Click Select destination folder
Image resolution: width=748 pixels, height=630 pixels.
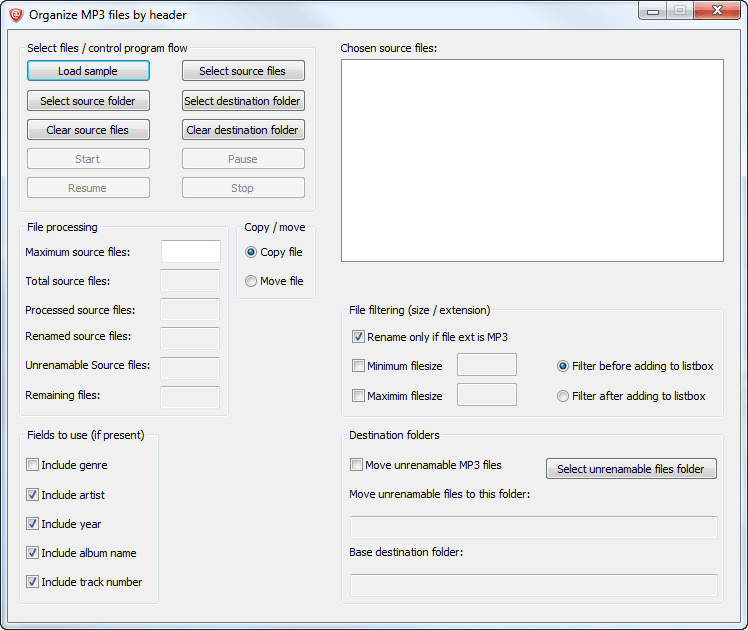point(243,101)
